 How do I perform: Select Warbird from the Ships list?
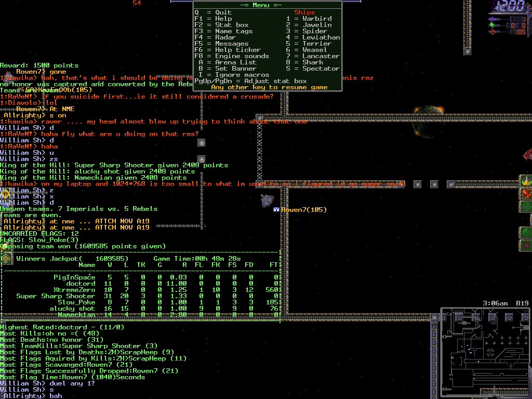[x=316, y=19]
